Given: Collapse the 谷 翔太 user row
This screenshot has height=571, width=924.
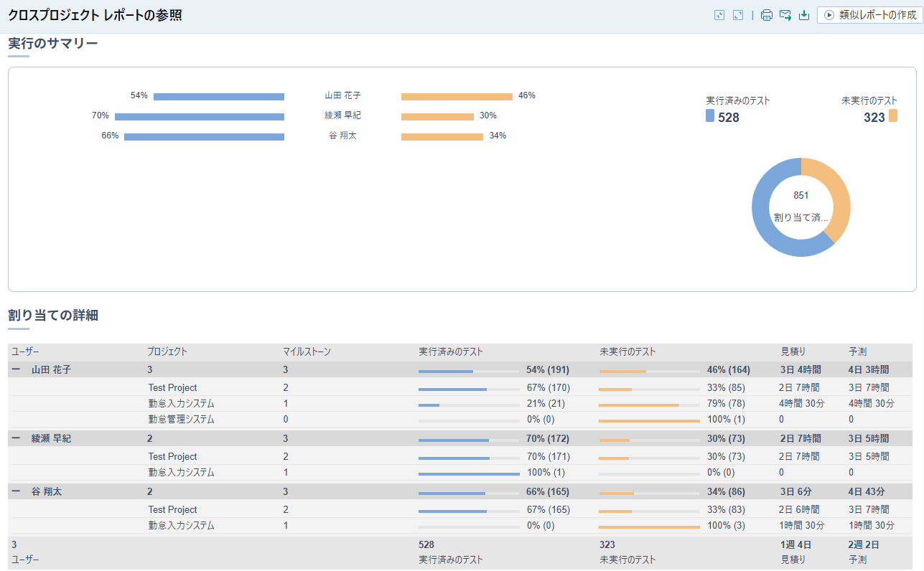Looking at the screenshot, I should coord(16,492).
